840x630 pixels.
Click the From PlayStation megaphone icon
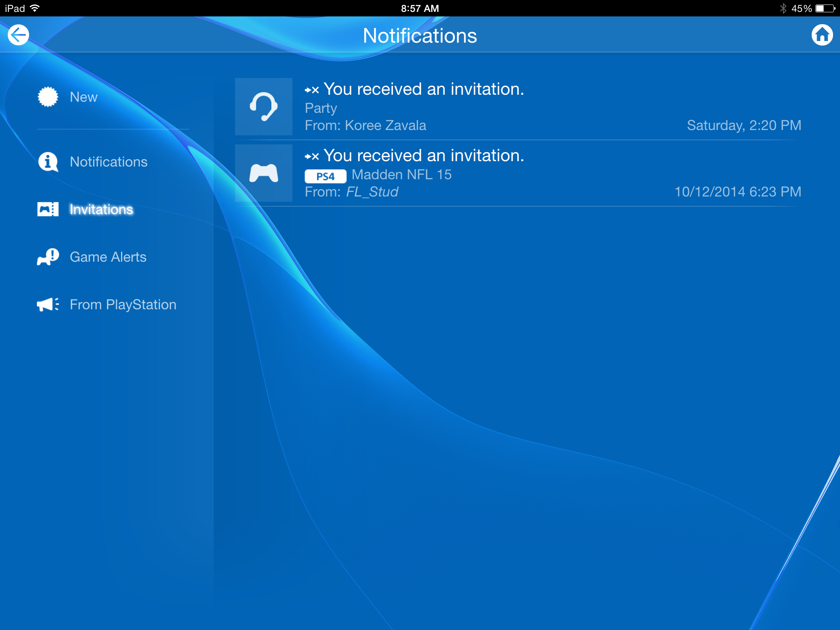click(48, 304)
